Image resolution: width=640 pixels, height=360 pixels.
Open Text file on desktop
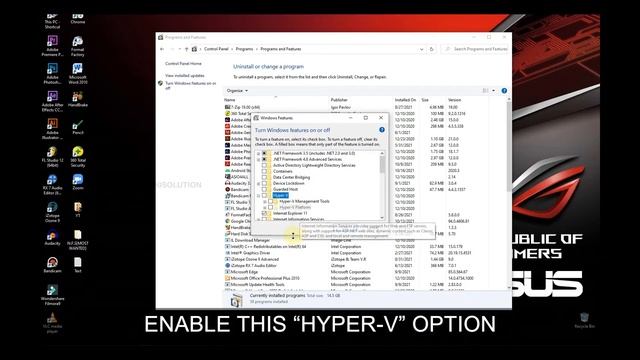pos(78,265)
